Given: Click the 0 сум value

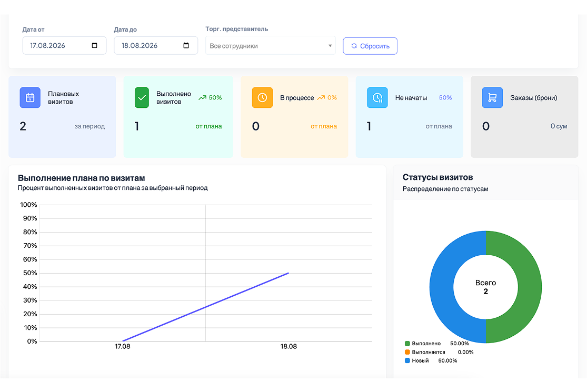Looking at the screenshot, I should tap(559, 126).
